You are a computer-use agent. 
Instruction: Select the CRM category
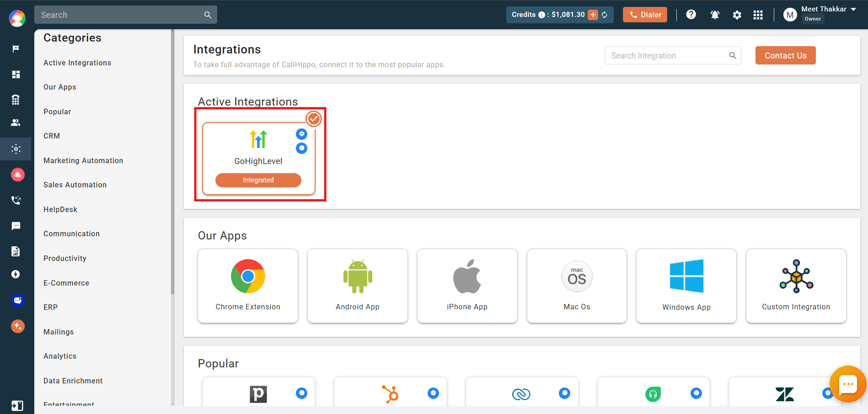click(x=52, y=136)
